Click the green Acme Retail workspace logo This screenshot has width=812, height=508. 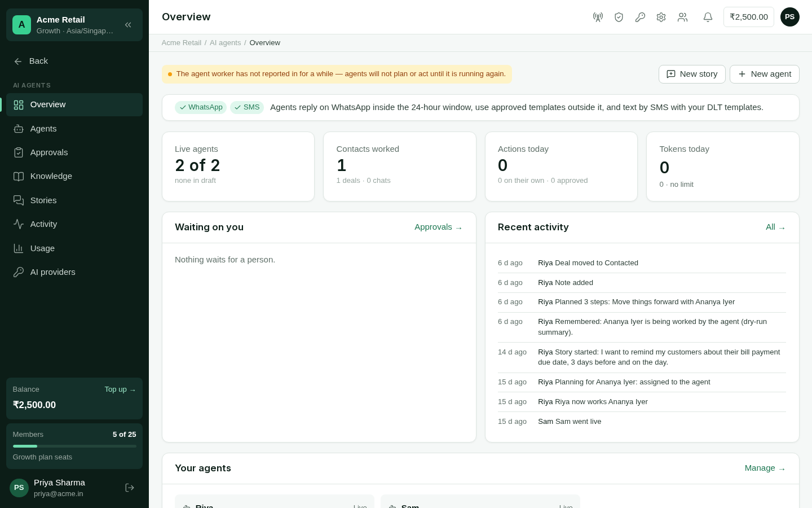[x=21, y=25]
